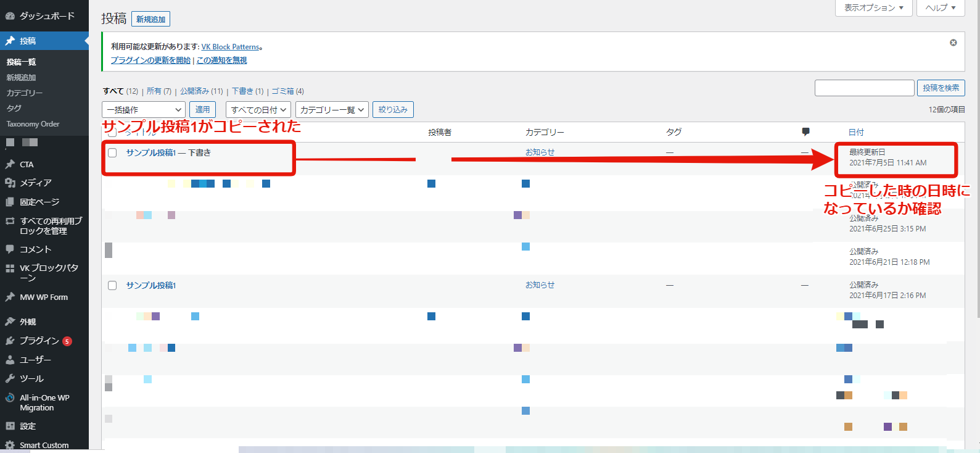The image size is (980, 453).
Task: Sort by the comments bubble column icon
Action: [805, 131]
